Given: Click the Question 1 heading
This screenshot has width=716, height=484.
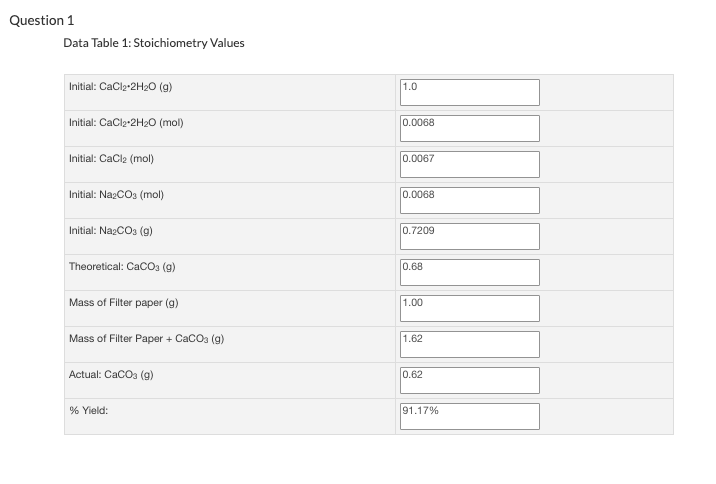Looking at the screenshot, I should click(42, 21).
